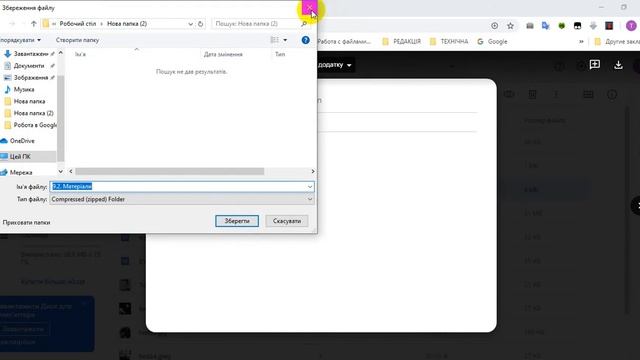Click the horizontal scrollbar right arrow

tap(313, 171)
